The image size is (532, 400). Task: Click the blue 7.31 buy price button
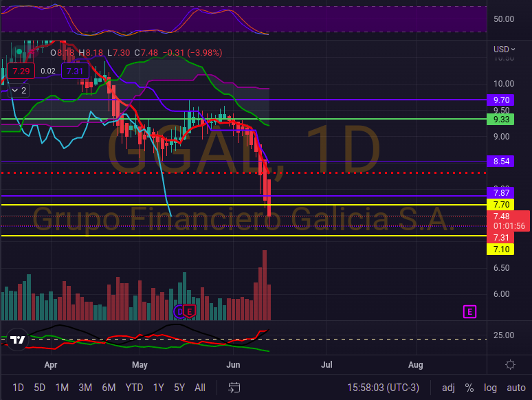75,71
